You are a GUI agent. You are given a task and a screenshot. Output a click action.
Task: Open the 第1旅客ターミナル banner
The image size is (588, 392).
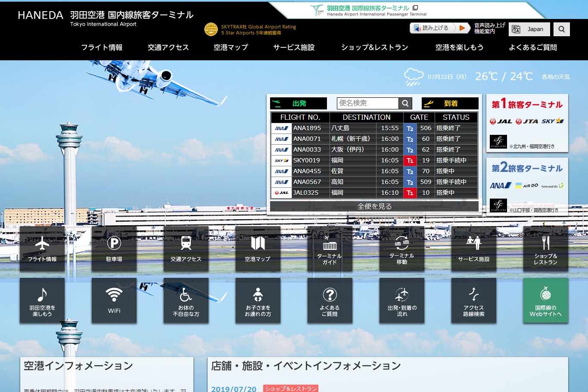point(527,123)
